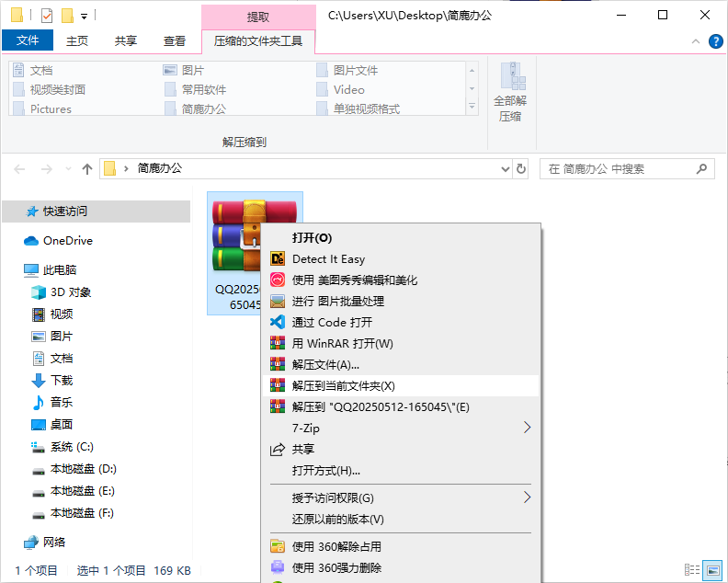The width and height of the screenshot is (728, 583).
Task: Select 解压到当前文件夹(X)
Action: pyautogui.click(x=401, y=385)
